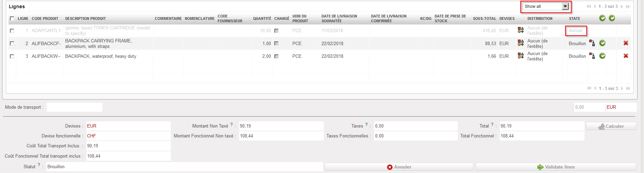Click rightmost green check in table header
This screenshot has width=644, height=173.
tap(612, 18)
